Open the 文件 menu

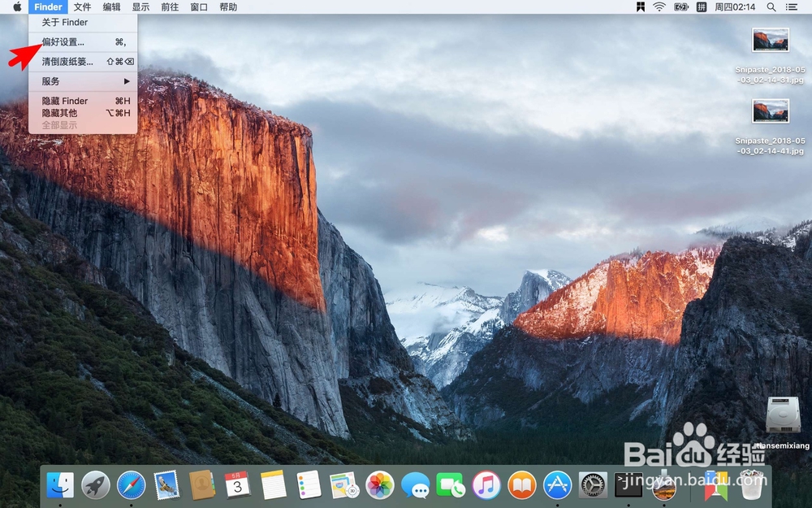[82, 7]
